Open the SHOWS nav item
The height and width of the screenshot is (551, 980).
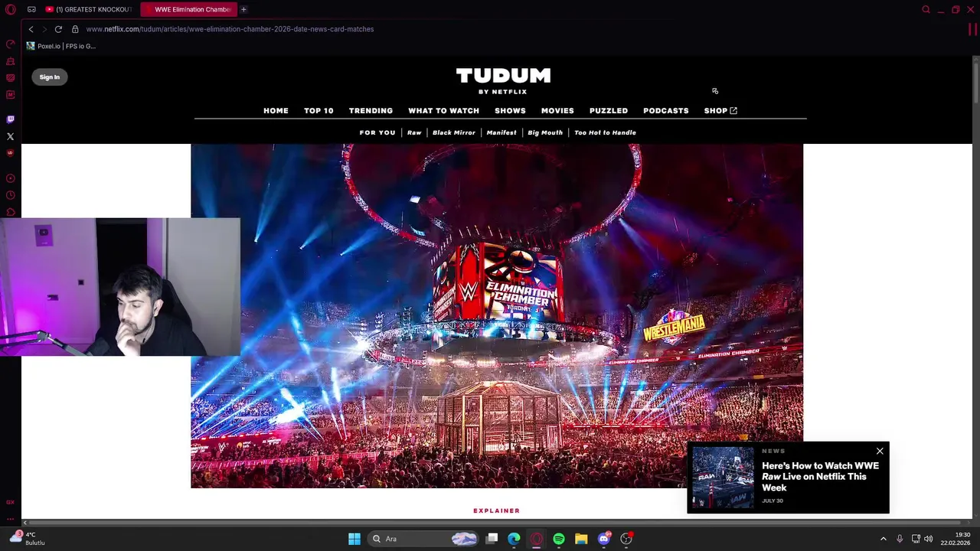tap(510, 111)
